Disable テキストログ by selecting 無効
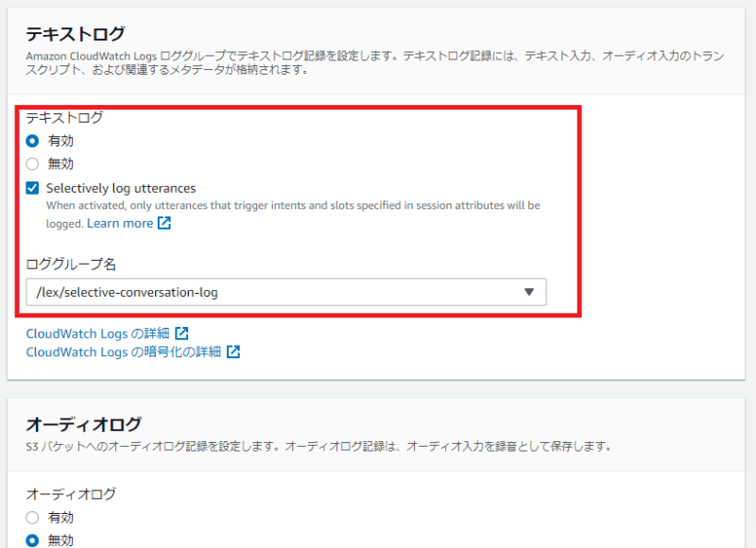Screen dimensions: 756x548 click(x=32, y=163)
